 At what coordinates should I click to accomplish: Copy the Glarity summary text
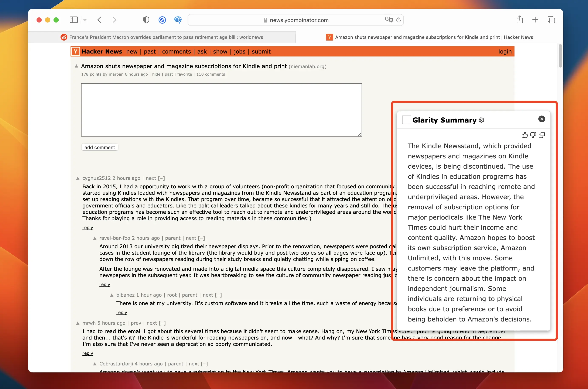[542, 135]
